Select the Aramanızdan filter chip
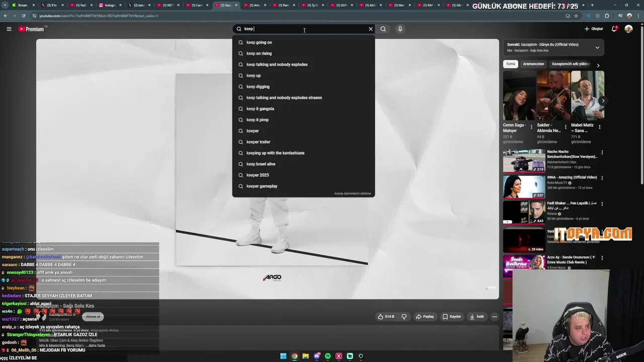 click(533, 64)
